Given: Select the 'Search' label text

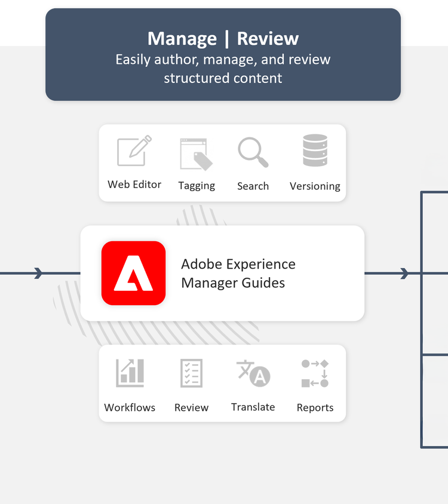Looking at the screenshot, I should [x=253, y=186].
